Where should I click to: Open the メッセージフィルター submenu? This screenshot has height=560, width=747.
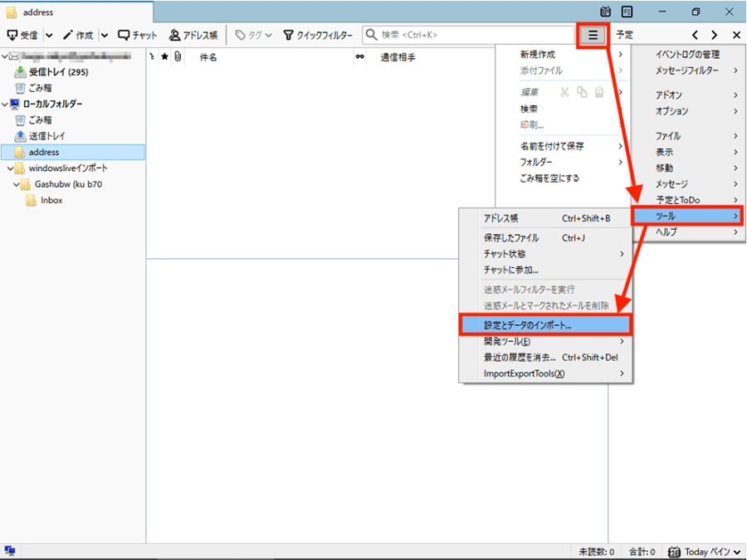click(689, 70)
